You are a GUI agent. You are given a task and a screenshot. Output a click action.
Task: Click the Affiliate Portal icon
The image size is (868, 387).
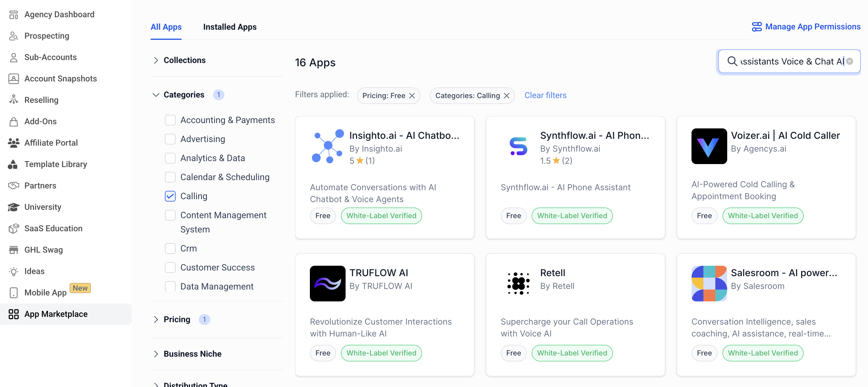(13, 143)
